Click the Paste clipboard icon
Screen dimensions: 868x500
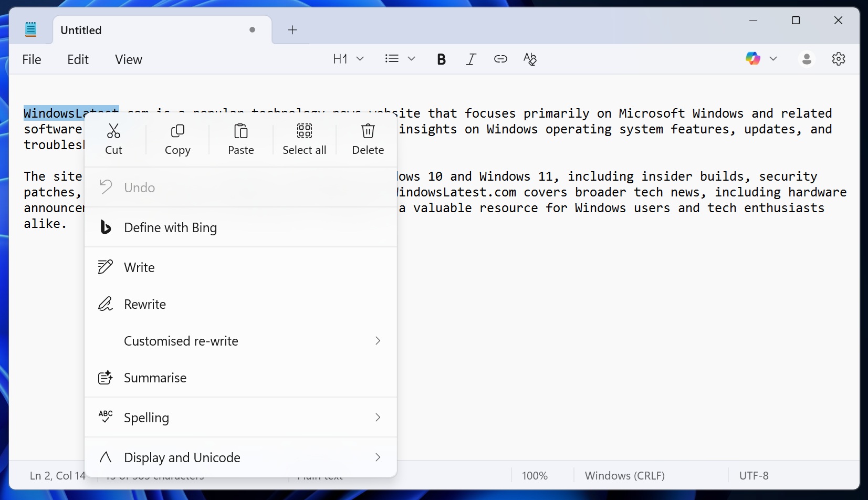pyautogui.click(x=241, y=131)
